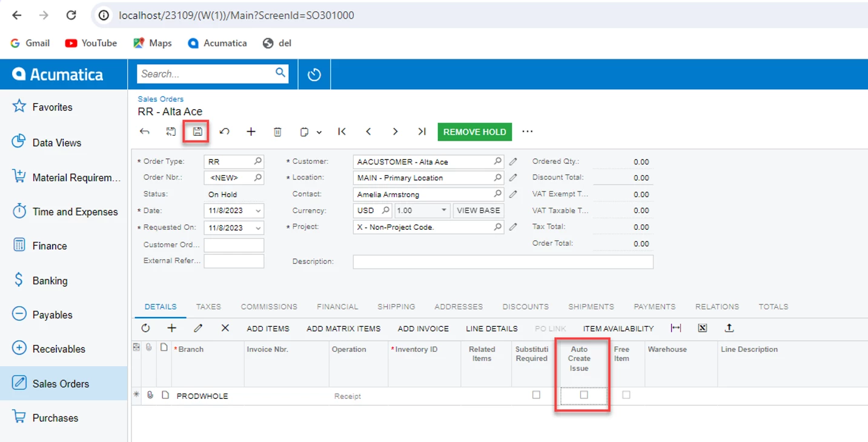Open Sales Orders in sidebar
Screen dimensions: 868x442
coord(64,383)
